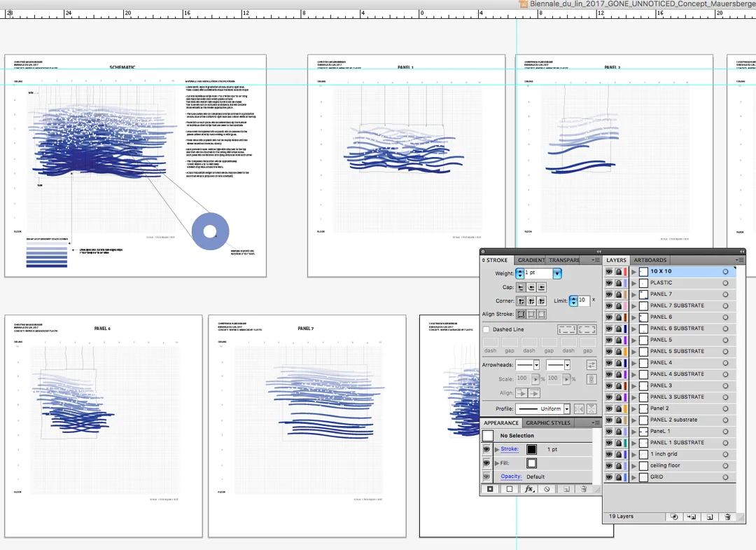Toggle Stroke visibility in Appearance panel
The image size is (756, 550).
pyautogui.click(x=486, y=449)
